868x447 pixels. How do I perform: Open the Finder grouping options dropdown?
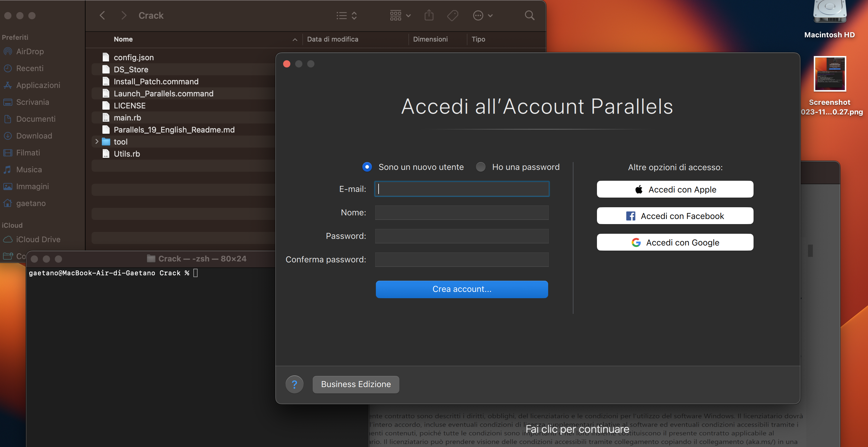pyautogui.click(x=400, y=15)
